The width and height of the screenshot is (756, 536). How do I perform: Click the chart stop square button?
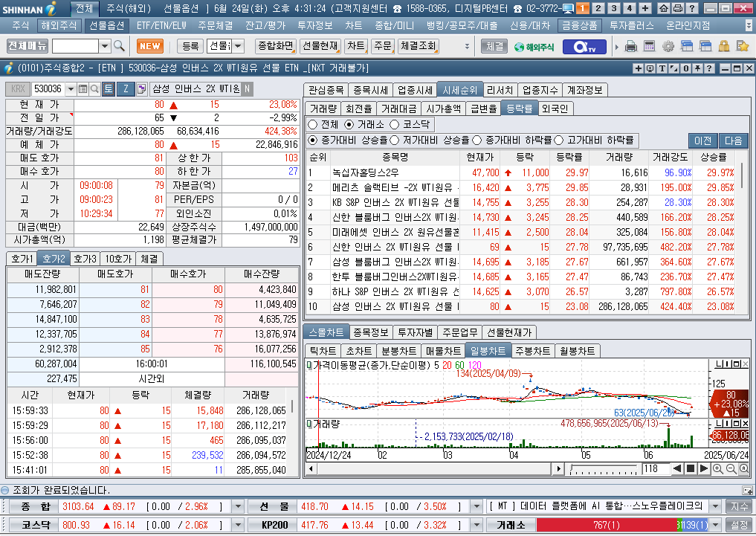pos(691,468)
